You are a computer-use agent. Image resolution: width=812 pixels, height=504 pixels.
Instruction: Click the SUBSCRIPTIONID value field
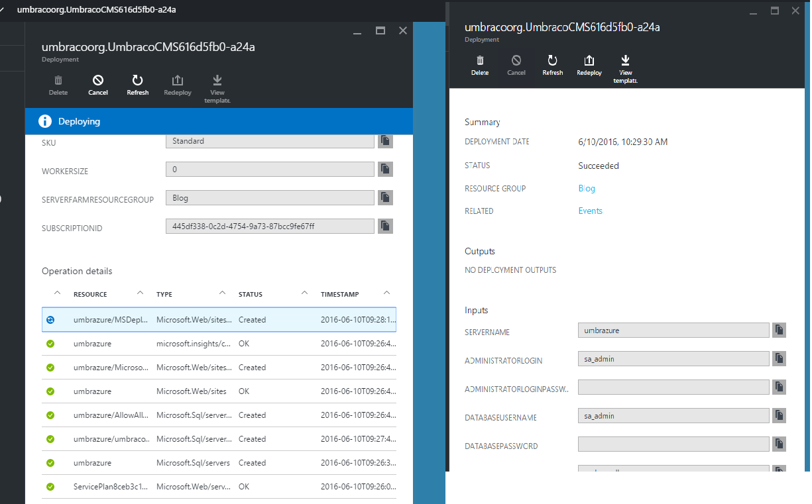point(270,227)
